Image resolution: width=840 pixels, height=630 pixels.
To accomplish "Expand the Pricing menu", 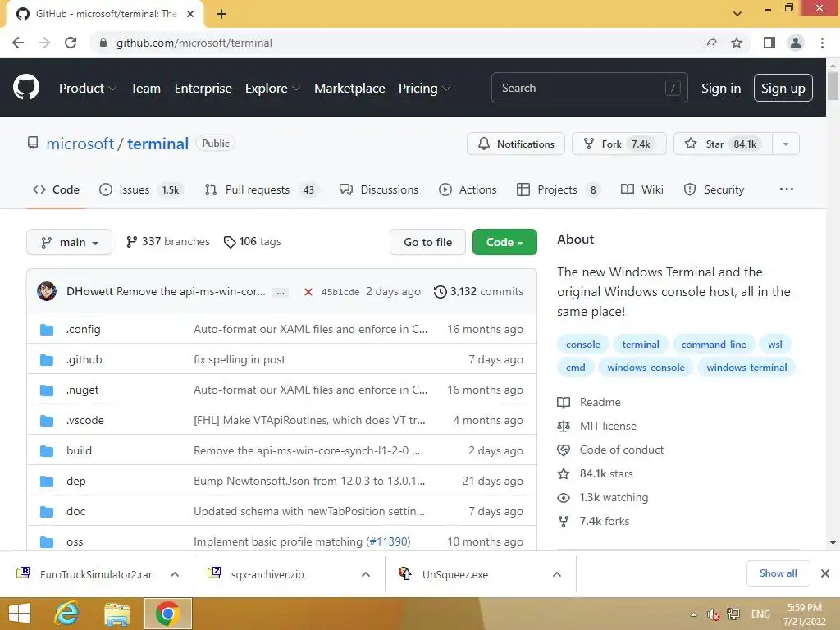I will (x=424, y=89).
